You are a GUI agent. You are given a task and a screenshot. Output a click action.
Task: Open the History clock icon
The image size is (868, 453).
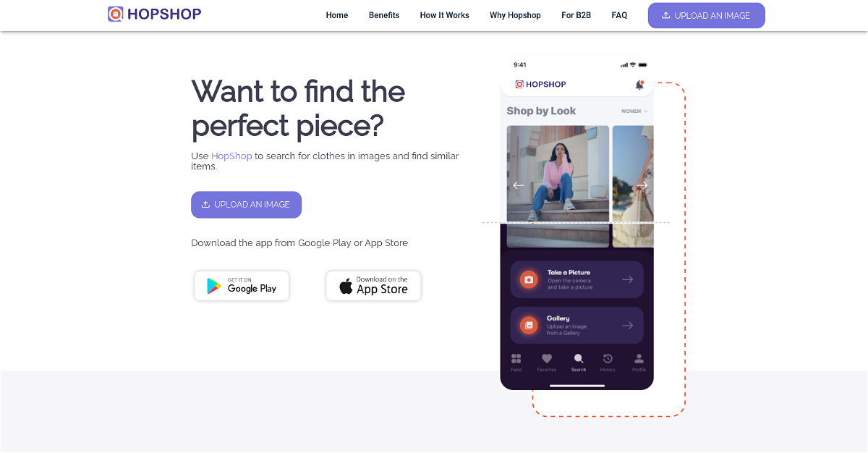[608, 359]
